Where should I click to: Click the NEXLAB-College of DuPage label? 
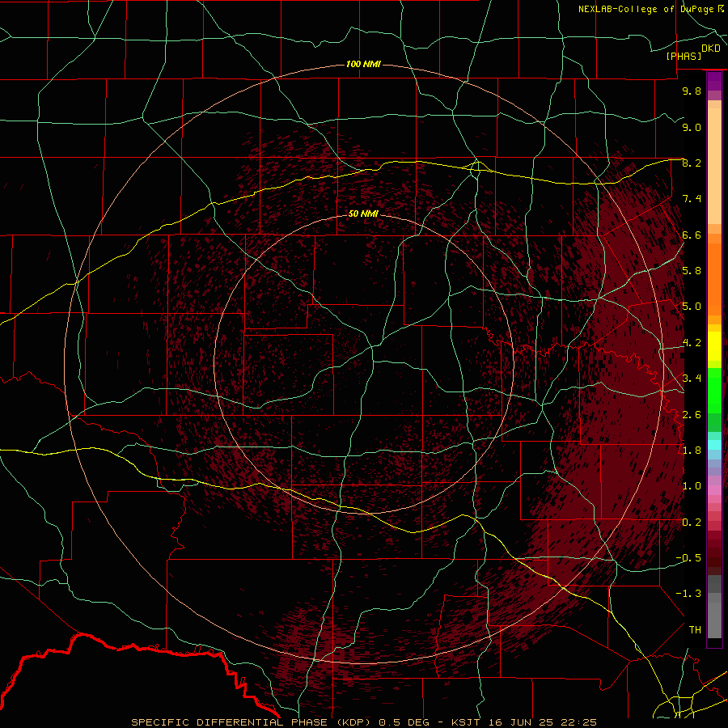647,9
